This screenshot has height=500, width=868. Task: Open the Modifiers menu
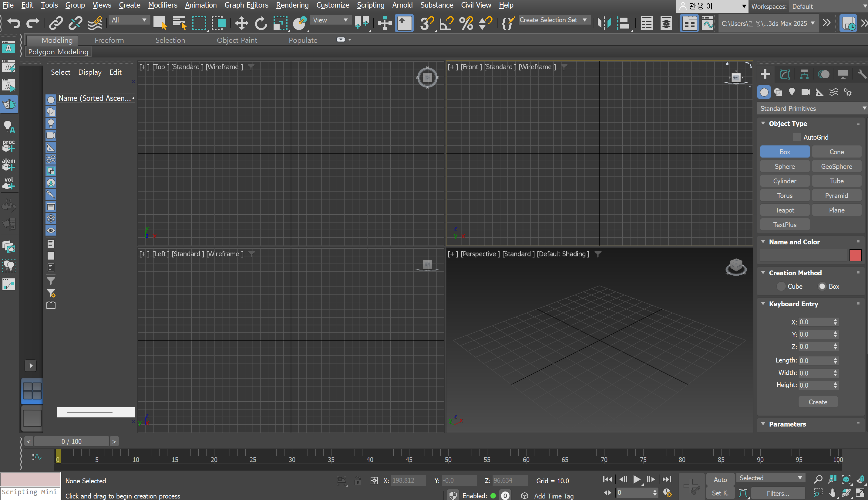click(x=163, y=5)
